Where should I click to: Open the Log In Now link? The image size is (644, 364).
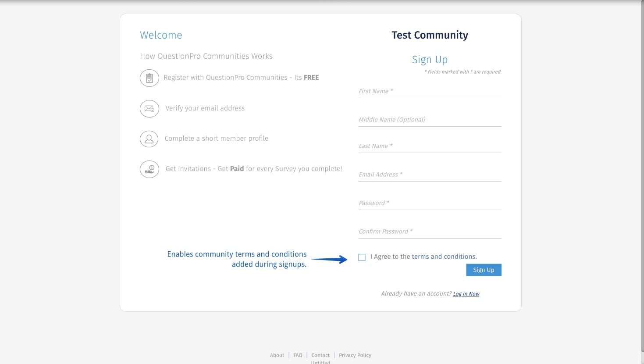(466, 294)
